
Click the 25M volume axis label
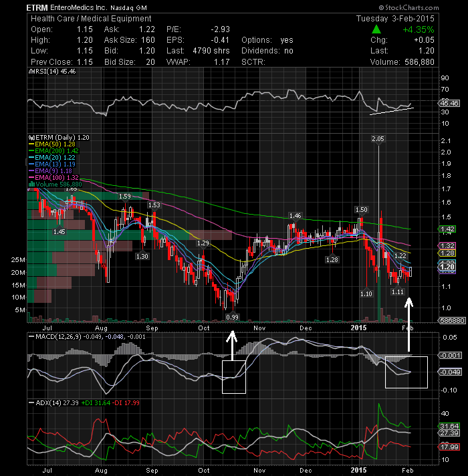point(18,260)
